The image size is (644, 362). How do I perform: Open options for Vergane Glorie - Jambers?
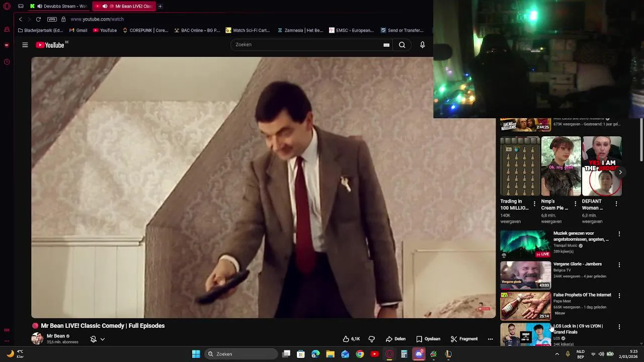coord(619,264)
